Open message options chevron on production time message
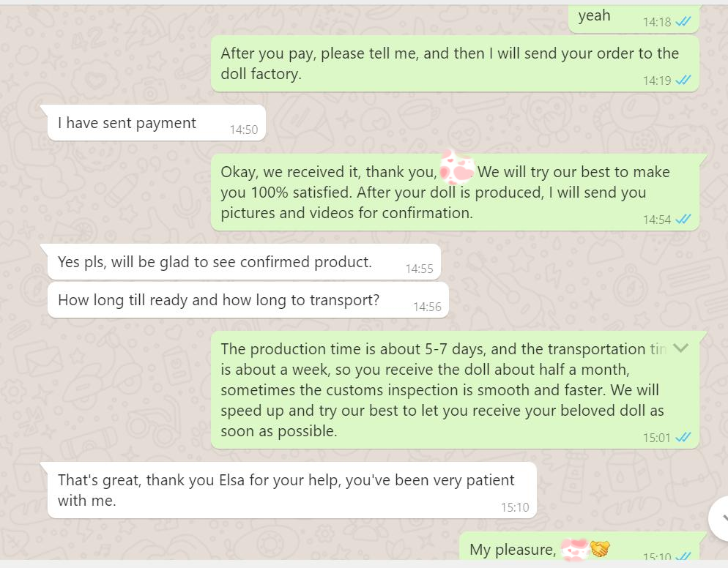The image size is (728, 568). (x=681, y=348)
